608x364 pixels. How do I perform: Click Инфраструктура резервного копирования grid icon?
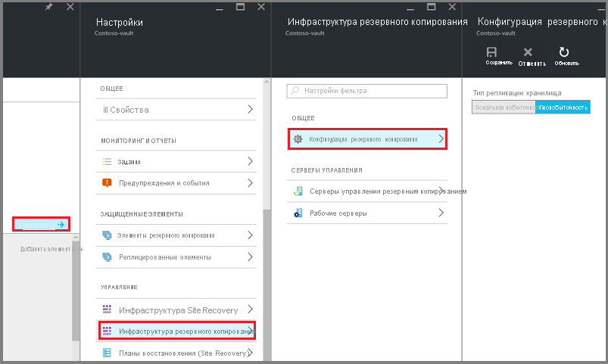click(x=107, y=331)
